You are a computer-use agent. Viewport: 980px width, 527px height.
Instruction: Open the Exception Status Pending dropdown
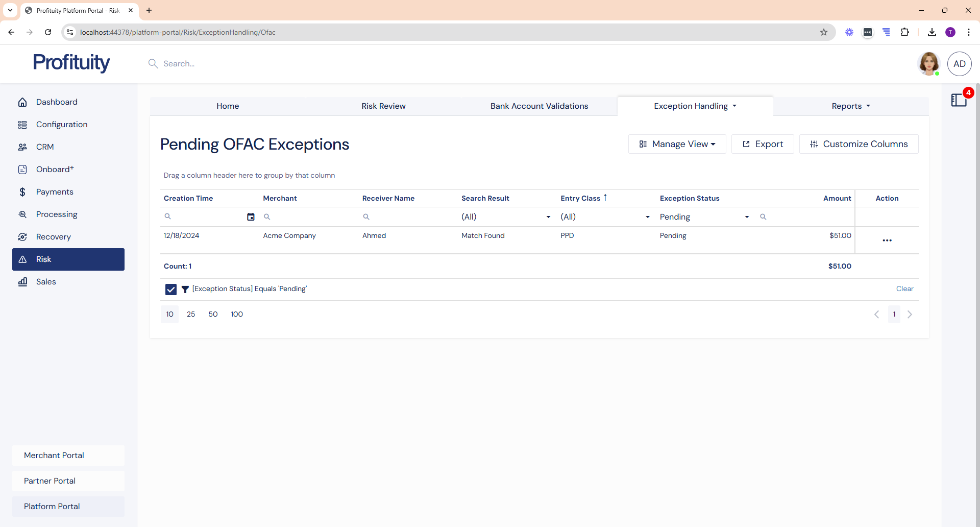[746, 217]
